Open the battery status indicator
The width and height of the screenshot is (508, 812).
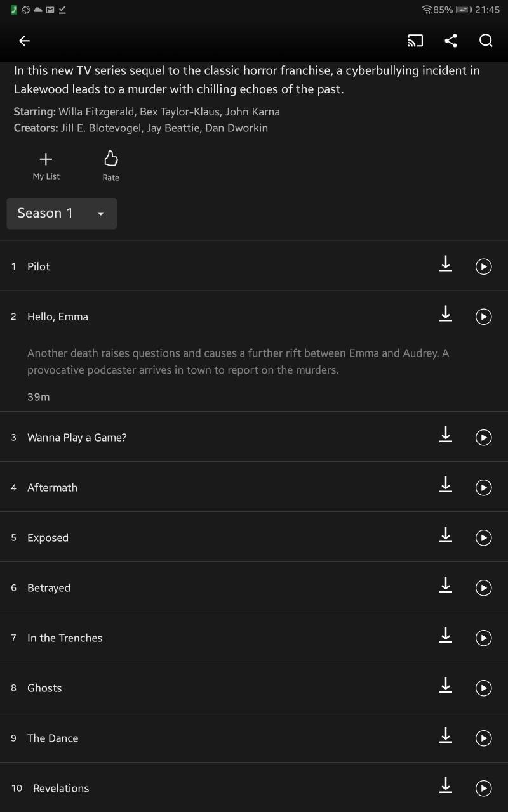click(464, 10)
